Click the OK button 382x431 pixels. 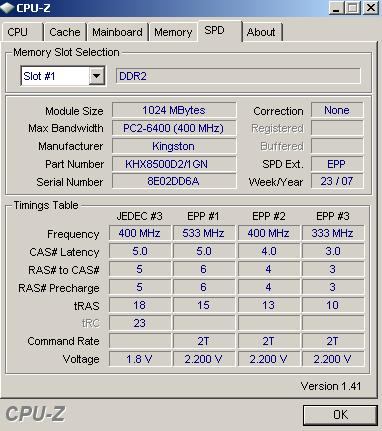(340, 415)
